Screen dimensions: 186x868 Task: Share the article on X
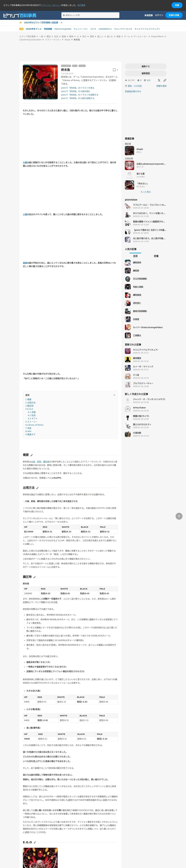coord(159,80)
